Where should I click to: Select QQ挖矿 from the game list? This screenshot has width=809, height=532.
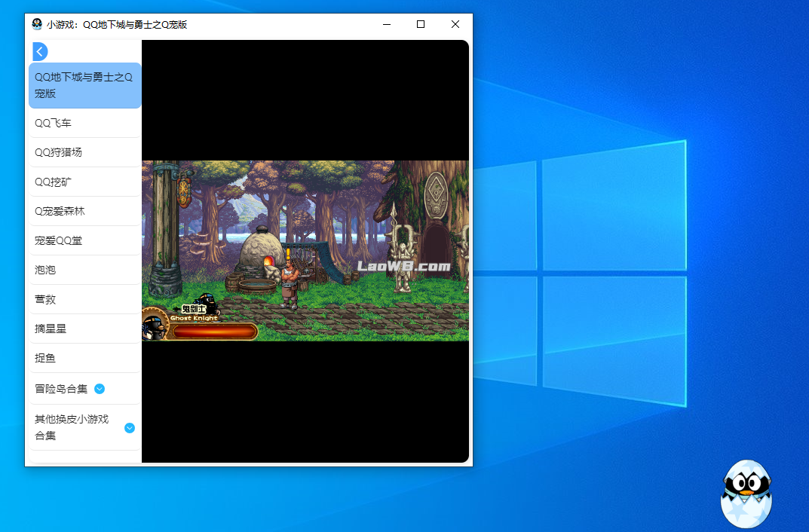pos(85,182)
